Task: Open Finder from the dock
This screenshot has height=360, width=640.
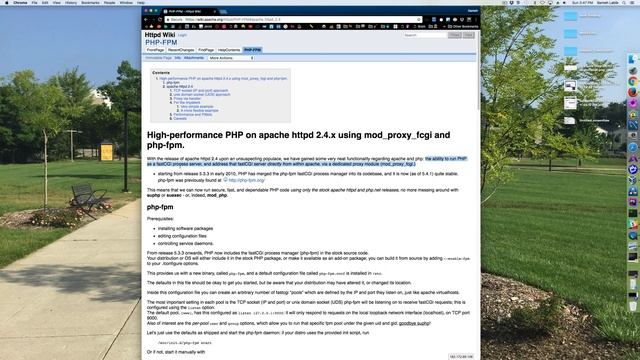Action: (633, 59)
